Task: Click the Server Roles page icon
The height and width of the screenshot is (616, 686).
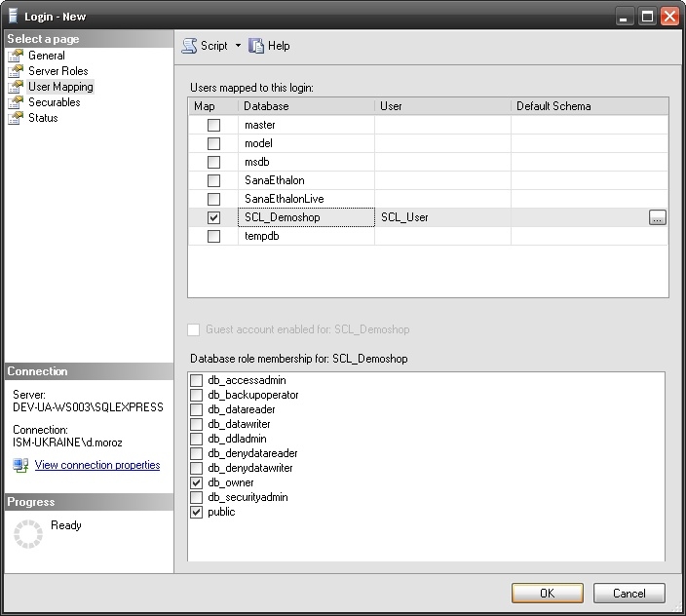Action: coord(16,71)
